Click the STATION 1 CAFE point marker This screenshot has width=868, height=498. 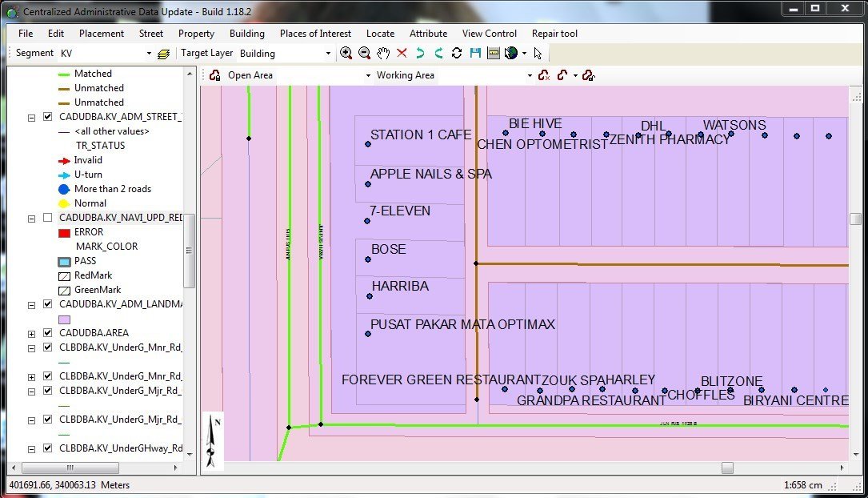pos(368,145)
